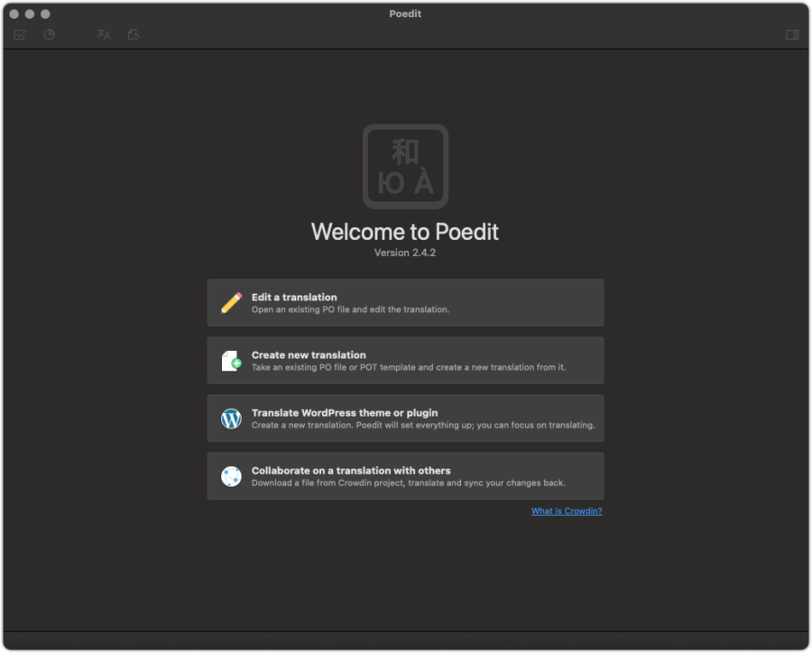Select Translate WordPress theme or plugin
This screenshot has height=653, width=812.
[x=405, y=418]
